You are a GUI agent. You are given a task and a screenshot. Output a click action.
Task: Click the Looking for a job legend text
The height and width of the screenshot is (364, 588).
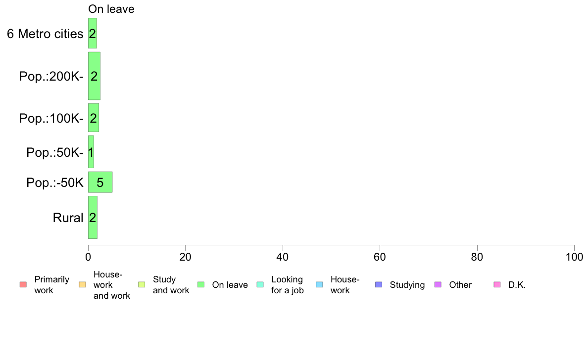pos(287,285)
